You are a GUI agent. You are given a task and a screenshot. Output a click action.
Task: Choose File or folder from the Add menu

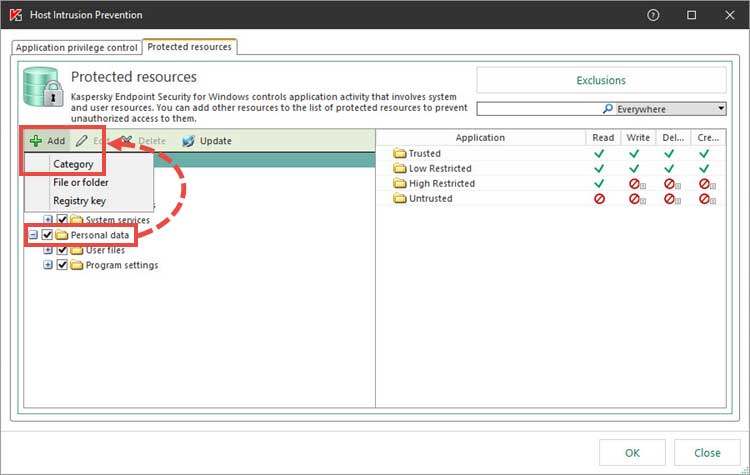tap(81, 182)
